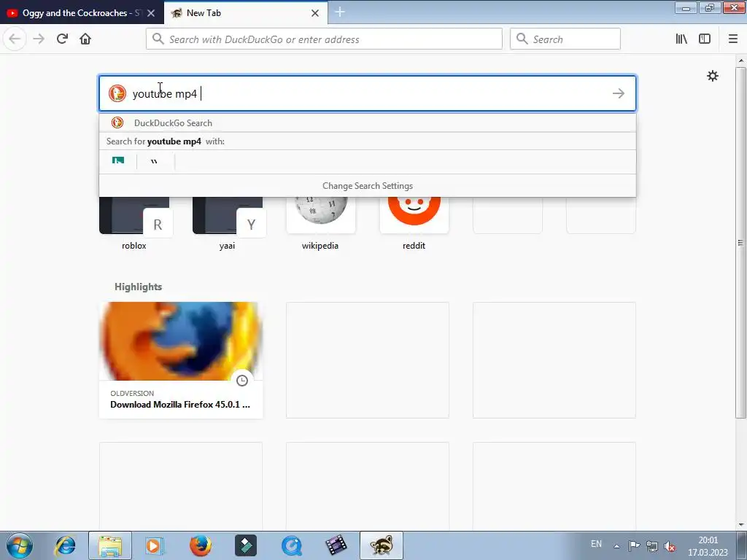Open Windows Media Player from taskbar
Screen dimensions: 747x560
tap(154, 545)
